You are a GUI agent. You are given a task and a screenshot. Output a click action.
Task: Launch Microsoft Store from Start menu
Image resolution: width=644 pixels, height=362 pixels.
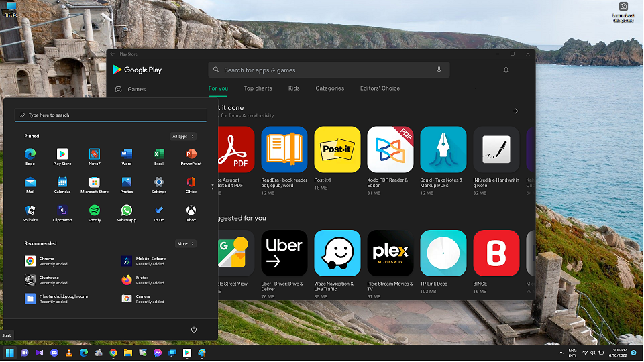(x=95, y=185)
